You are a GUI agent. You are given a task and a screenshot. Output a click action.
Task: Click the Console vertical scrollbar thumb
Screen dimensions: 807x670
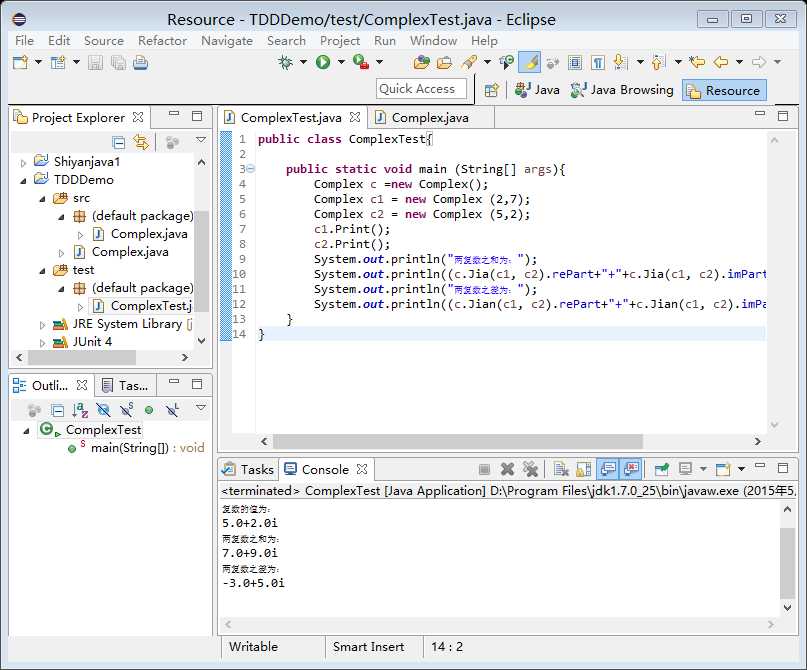pyautogui.click(x=787, y=563)
